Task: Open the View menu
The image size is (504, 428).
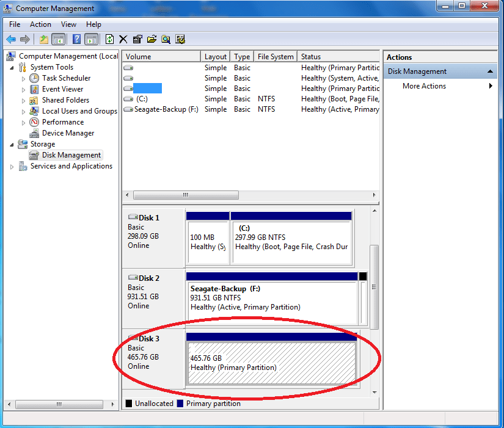Action: point(68,24)
